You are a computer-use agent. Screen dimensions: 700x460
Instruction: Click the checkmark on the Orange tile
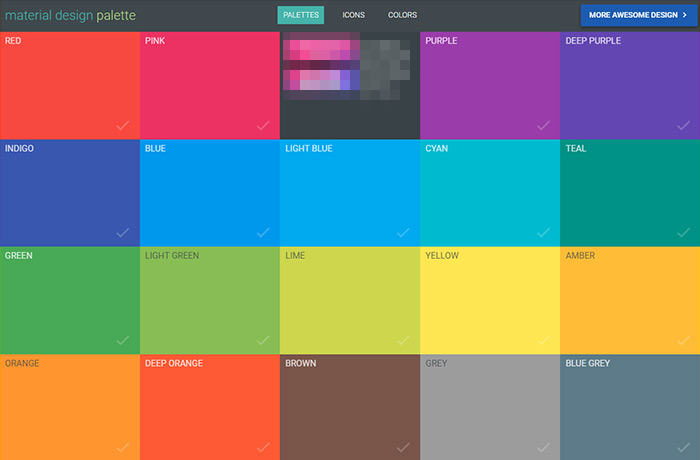pos(123,447)
